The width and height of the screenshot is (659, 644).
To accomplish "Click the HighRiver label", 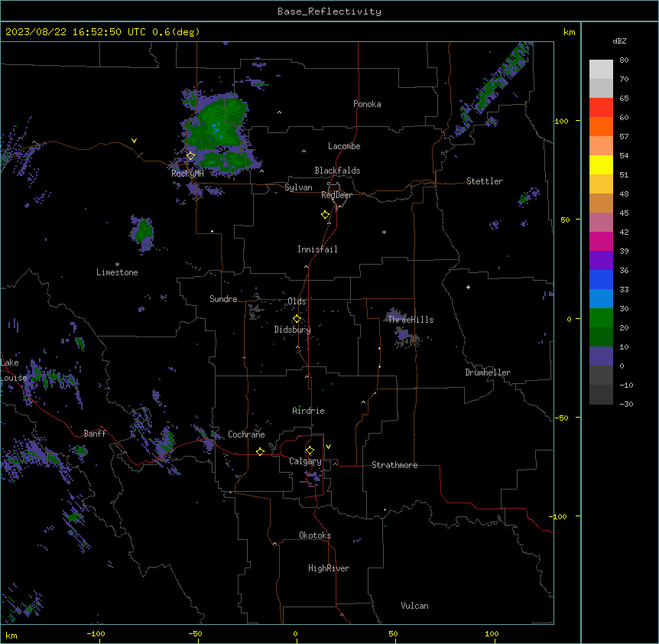I will pos(328,568).
